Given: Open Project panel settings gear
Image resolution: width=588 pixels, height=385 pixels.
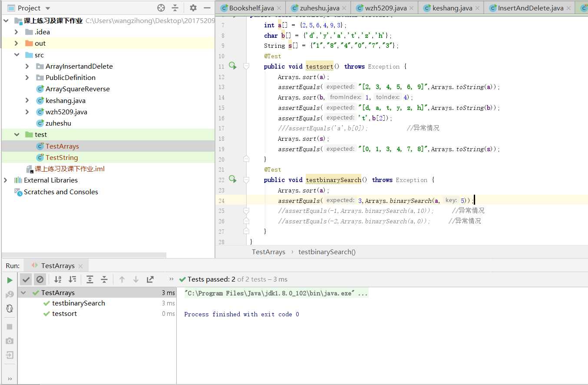Looking at the screenshot, I should pyautogui.click(x=193, y=8).
